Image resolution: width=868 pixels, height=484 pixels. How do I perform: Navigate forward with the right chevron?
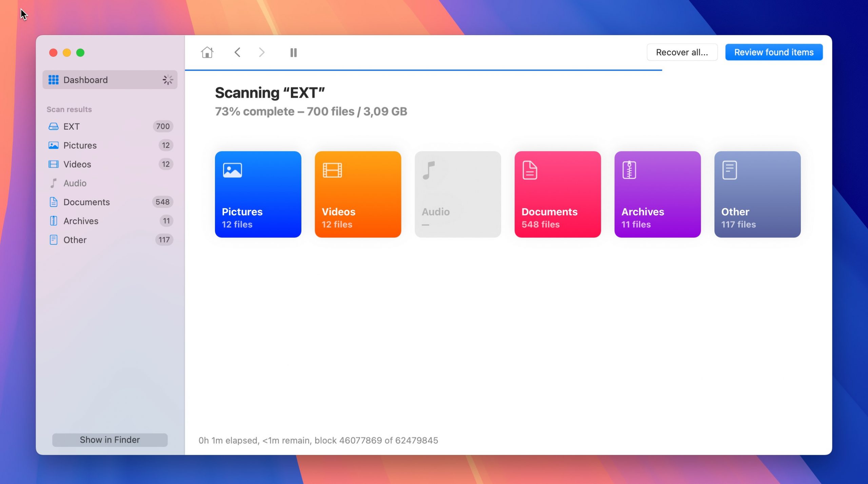point(261,53)
